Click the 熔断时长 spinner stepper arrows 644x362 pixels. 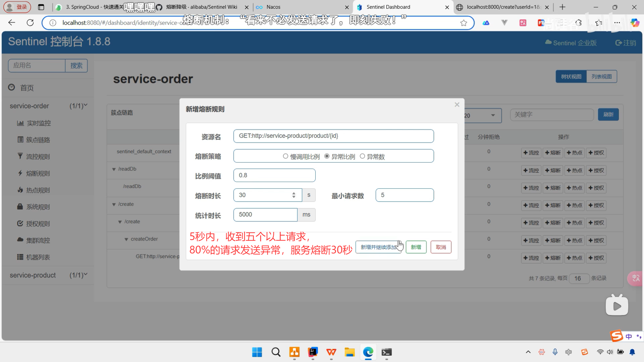coord(294,195)
